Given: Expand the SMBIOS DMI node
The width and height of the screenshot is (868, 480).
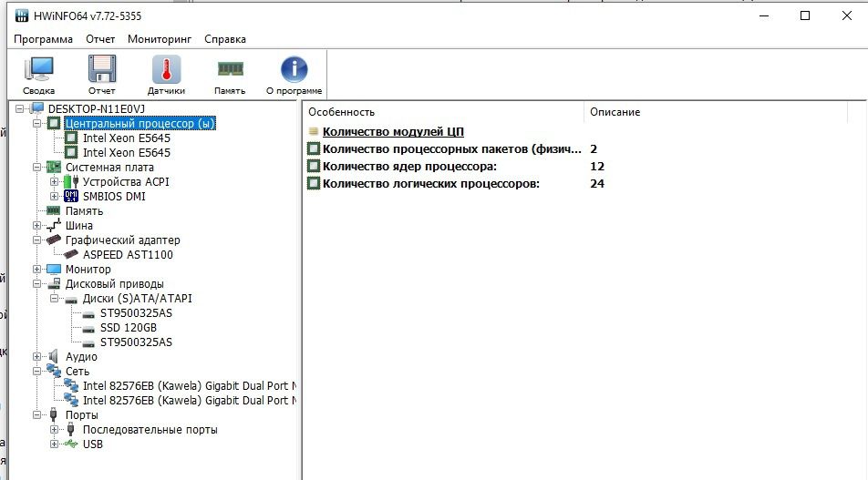Looking at the screenshot, I should tap(54, 196).
